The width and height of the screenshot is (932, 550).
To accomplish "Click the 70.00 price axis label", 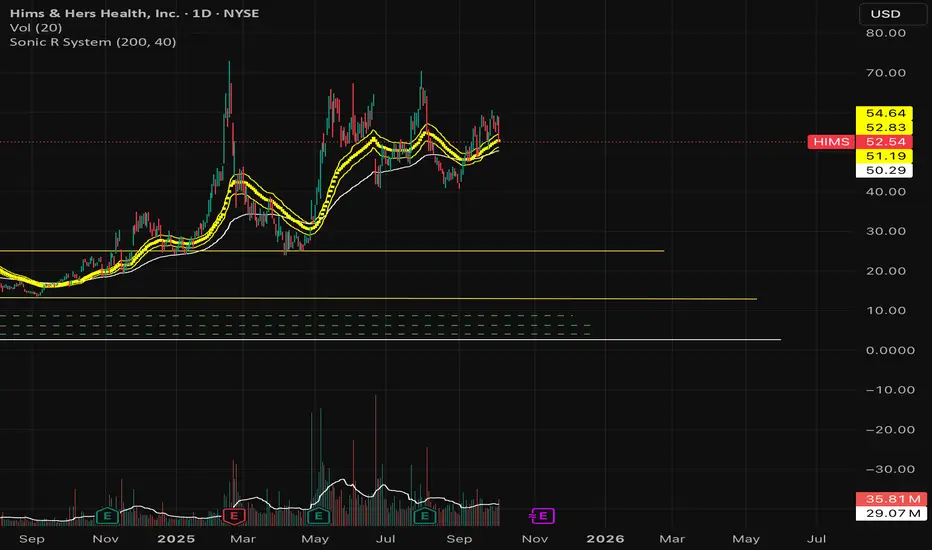I will point(886,73).
